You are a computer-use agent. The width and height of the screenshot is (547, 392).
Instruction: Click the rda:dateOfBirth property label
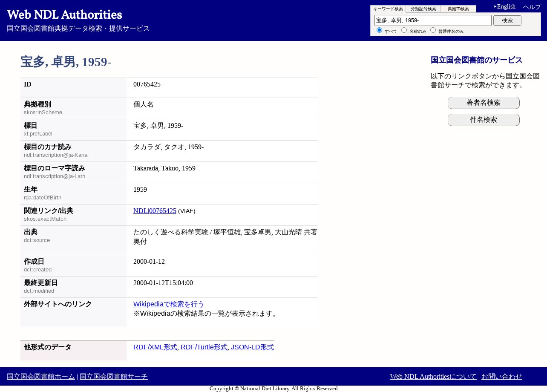[x=43, y=198]
